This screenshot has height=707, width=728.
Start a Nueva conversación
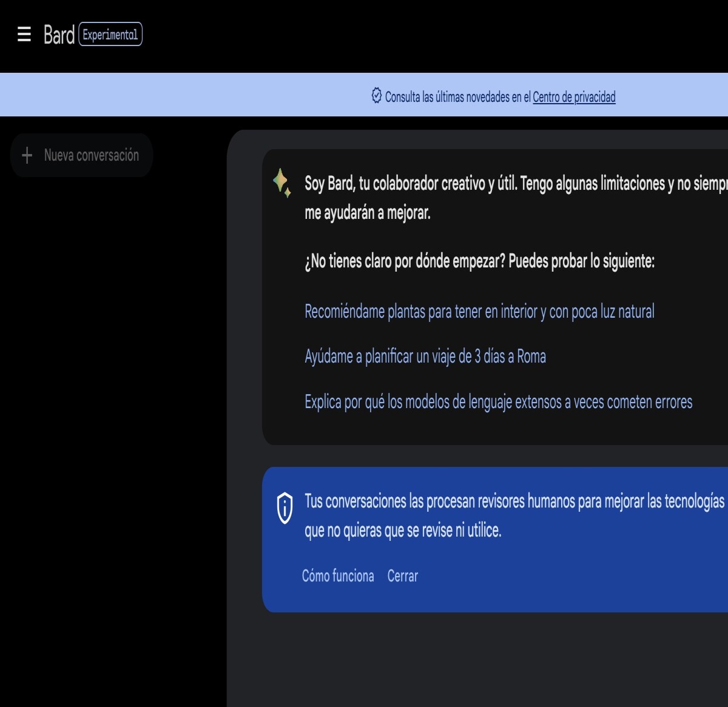point(81,155)
